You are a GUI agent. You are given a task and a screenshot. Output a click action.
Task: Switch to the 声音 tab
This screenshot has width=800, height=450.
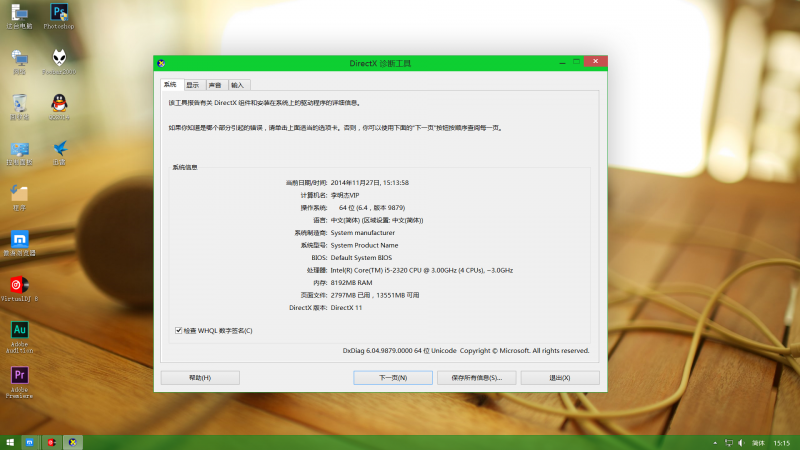[x=215, y=85]
